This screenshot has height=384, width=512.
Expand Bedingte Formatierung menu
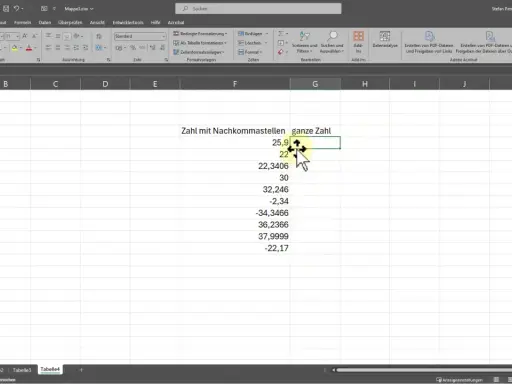(200, 34)
